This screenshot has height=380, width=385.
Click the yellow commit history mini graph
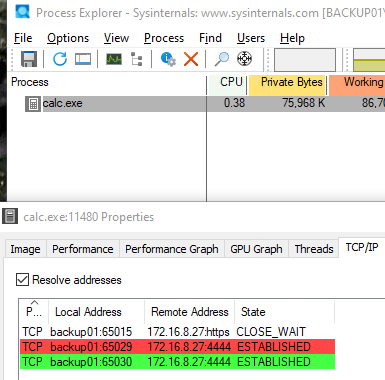coord(369,60)
